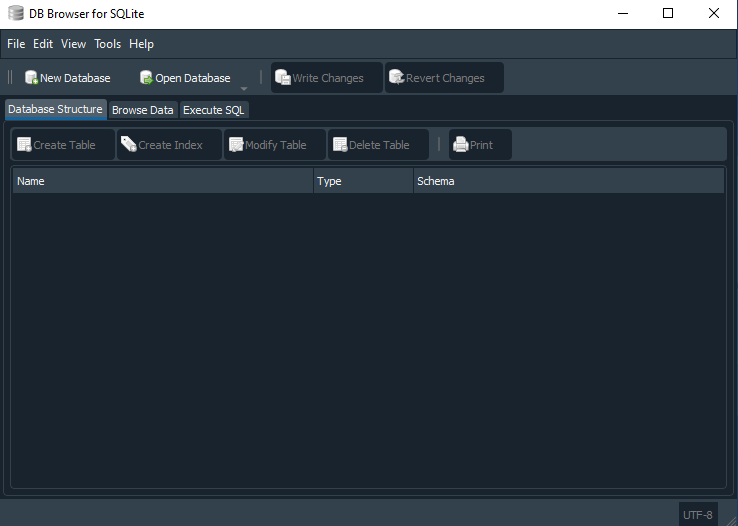Grab the main toolbar drag handle

click(10, 77)
